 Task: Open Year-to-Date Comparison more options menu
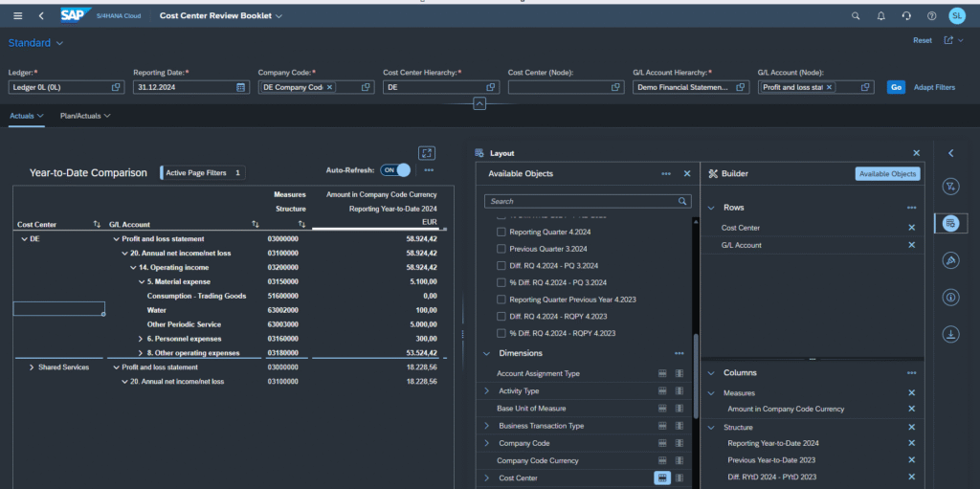click(429, 170)
